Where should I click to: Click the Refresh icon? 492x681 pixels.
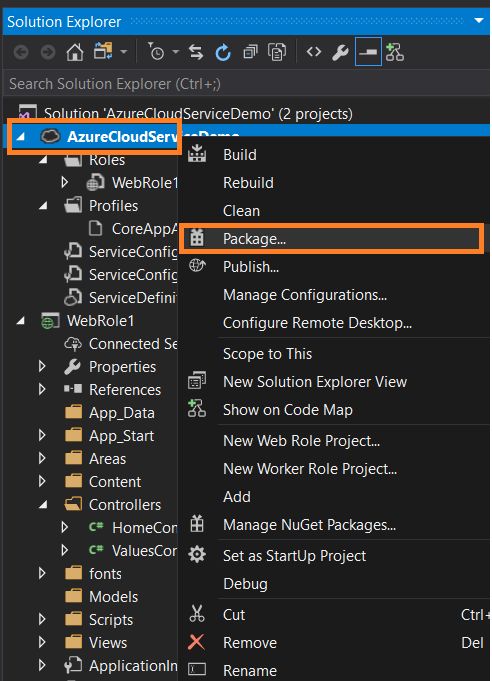tap(223, 53)
